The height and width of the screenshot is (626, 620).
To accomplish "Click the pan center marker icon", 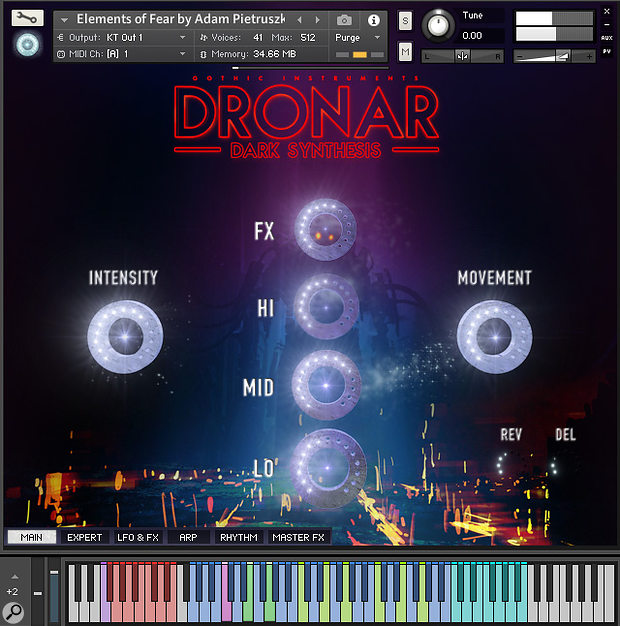I will click(462, 56).
